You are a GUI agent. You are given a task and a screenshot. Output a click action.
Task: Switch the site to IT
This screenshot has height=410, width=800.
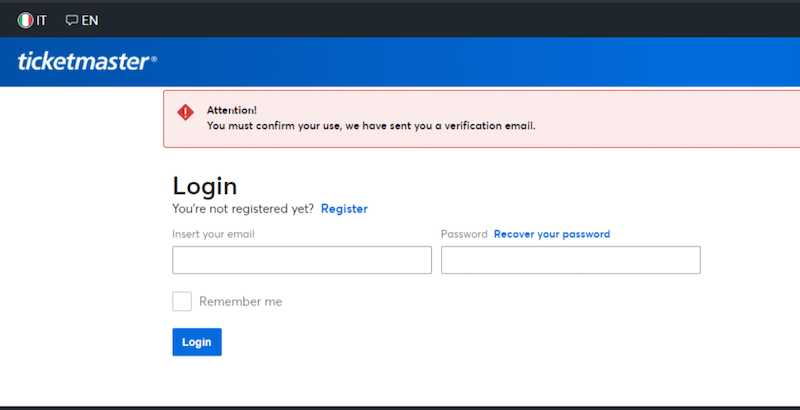(41, 20)
